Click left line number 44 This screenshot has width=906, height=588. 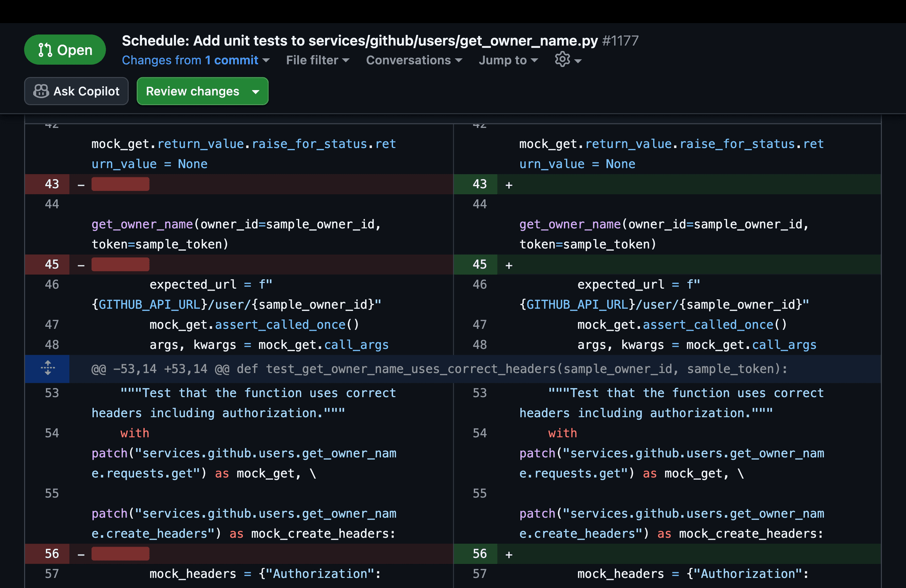(x=51, y=204)
